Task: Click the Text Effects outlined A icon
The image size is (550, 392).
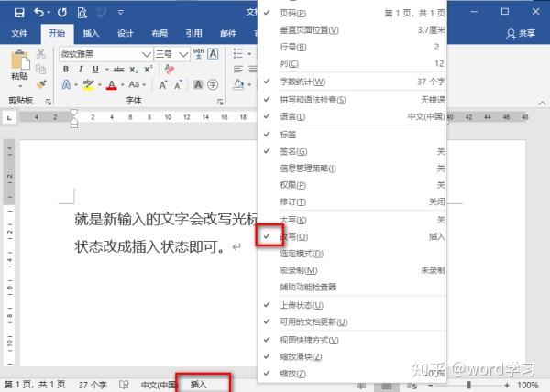Action: [66, 84]
